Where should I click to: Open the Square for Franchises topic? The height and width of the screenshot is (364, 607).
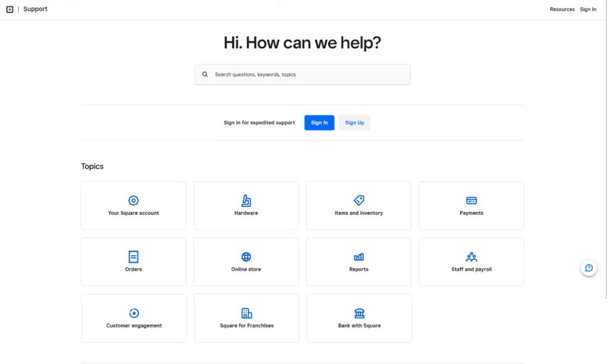click(246, 318)
